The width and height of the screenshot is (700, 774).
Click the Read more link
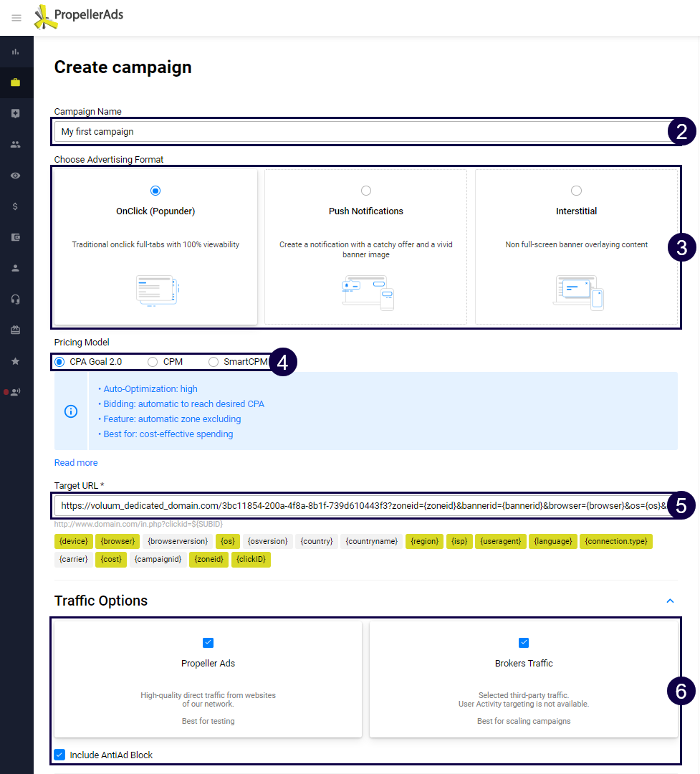76,463
